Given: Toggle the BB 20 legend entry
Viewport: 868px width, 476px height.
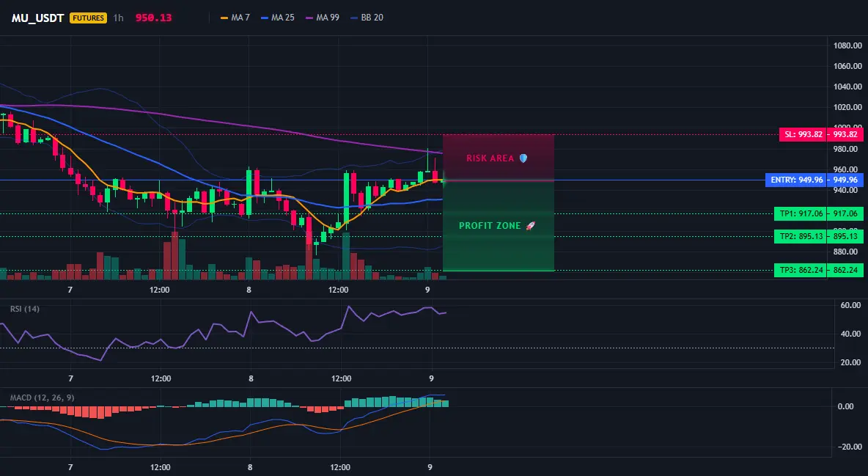Looking at the screenshot, I should (367, 18).
